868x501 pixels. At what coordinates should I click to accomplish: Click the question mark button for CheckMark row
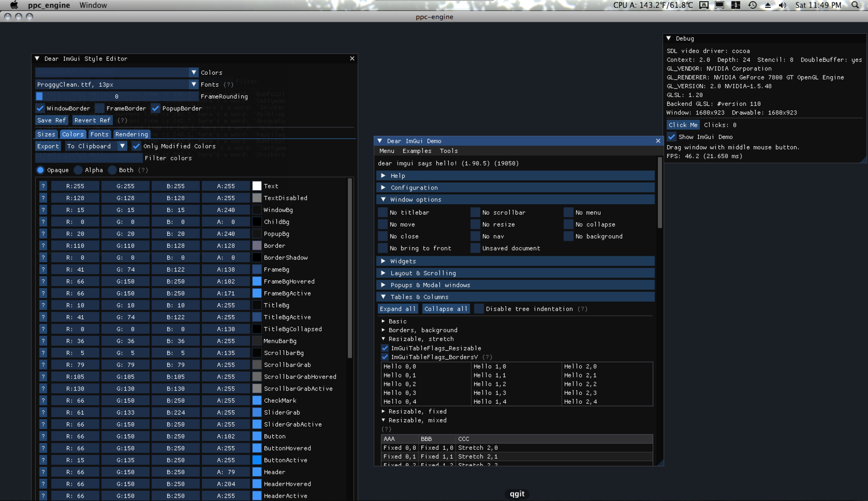point(43,400)
